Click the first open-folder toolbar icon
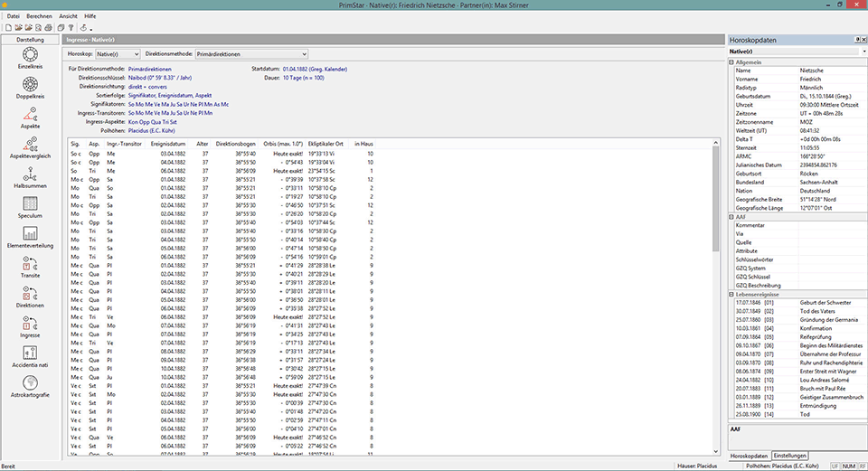This screenshot has width=868, height=471. click(18, 28)
